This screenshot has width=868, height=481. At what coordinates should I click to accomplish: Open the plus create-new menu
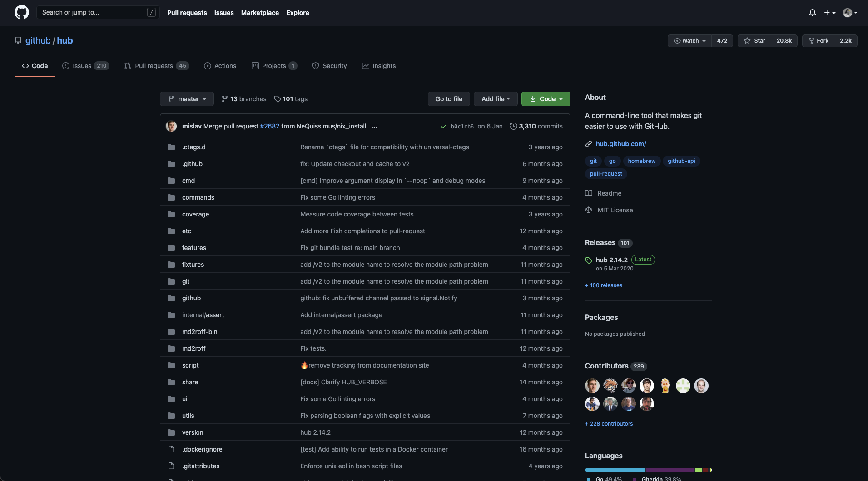tap(829, 13)
